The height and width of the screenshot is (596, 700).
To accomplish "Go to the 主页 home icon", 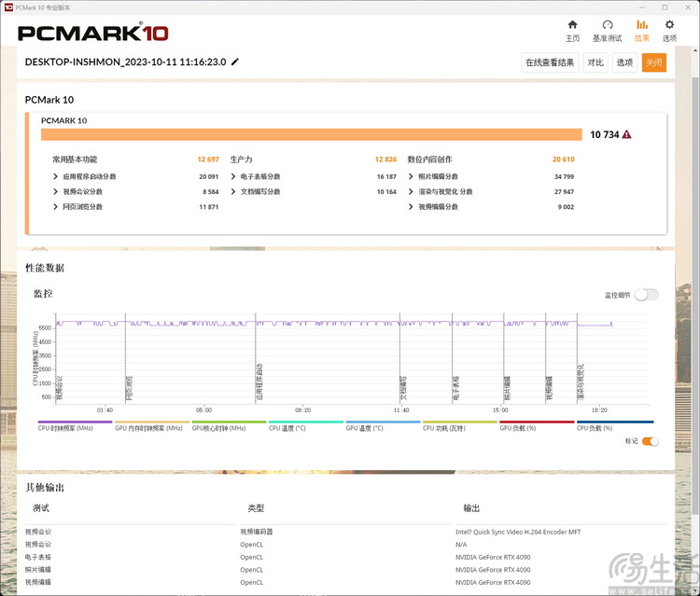I will (572, 24).
